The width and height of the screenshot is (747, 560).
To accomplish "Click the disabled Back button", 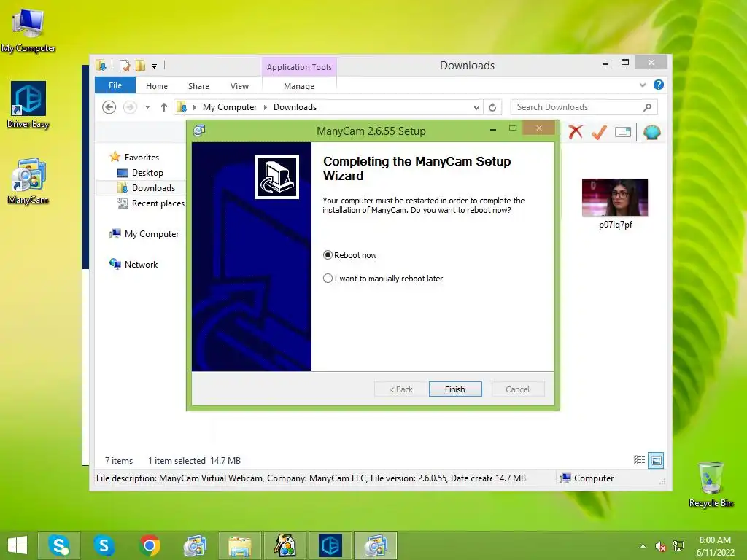I will (x=400, y=389).
